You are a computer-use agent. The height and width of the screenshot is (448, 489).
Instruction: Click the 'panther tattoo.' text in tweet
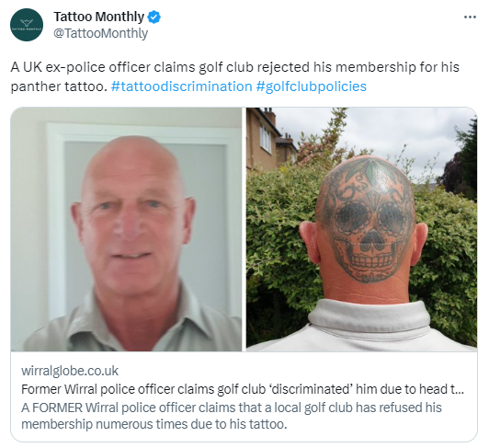pyautogui.click(x=59, y=86)
